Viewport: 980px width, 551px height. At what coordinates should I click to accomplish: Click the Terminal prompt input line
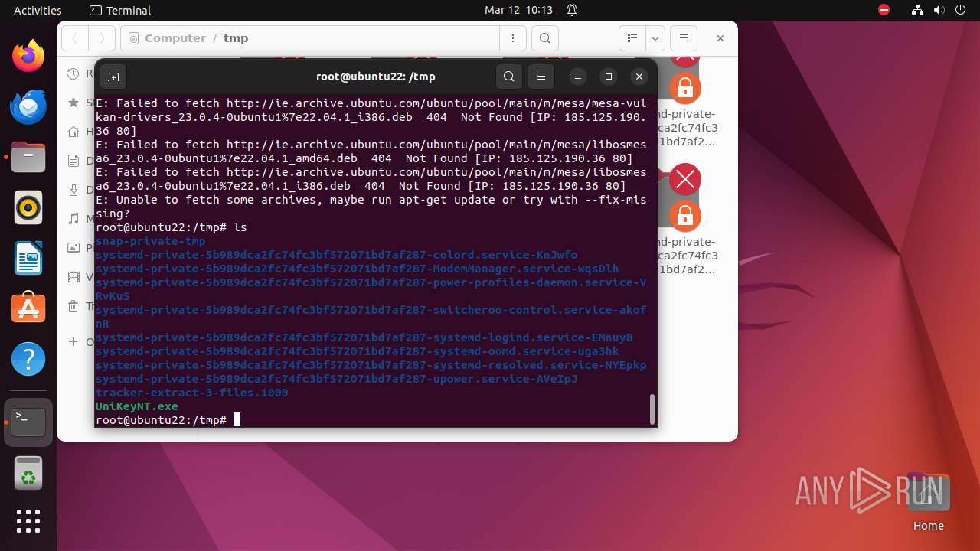pos(375,420)
